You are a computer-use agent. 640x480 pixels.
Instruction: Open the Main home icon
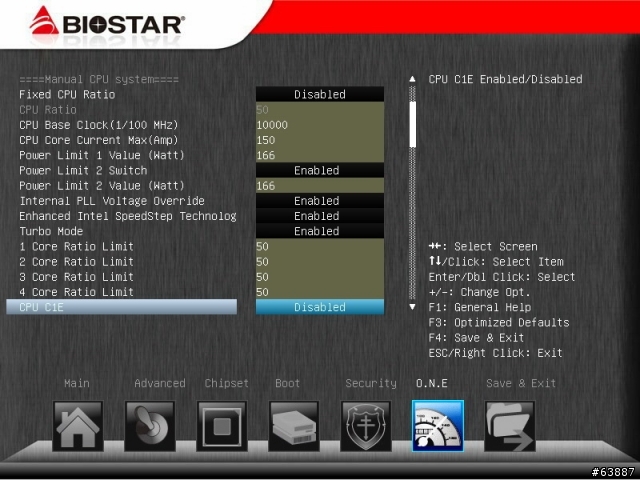coord(78,426)
